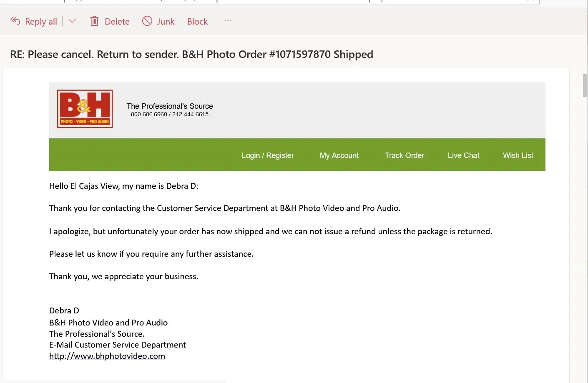Click the Reply all arrow icon
This screenshot has height=383, width=588.
pos(15,21)
